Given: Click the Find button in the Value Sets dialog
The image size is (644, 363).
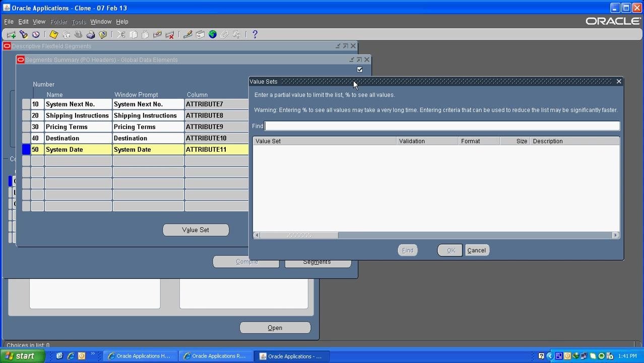Looking at the screenshot, I should coord(408,251).
